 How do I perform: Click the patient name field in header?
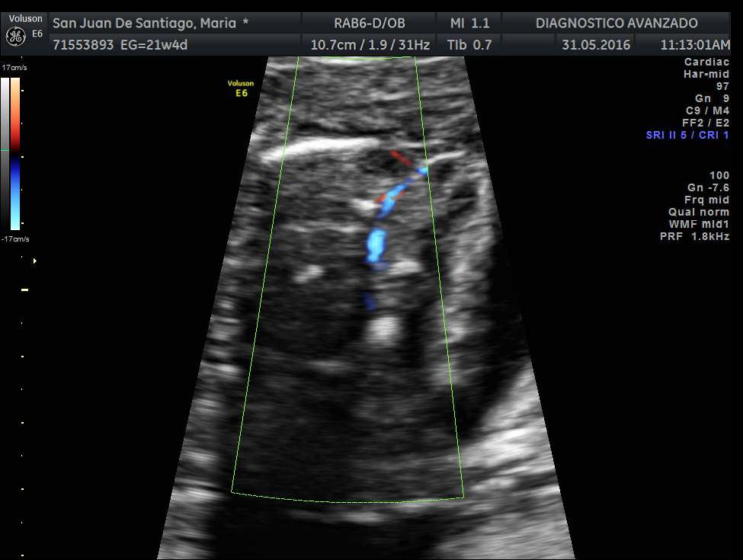(x=149, y=23)
